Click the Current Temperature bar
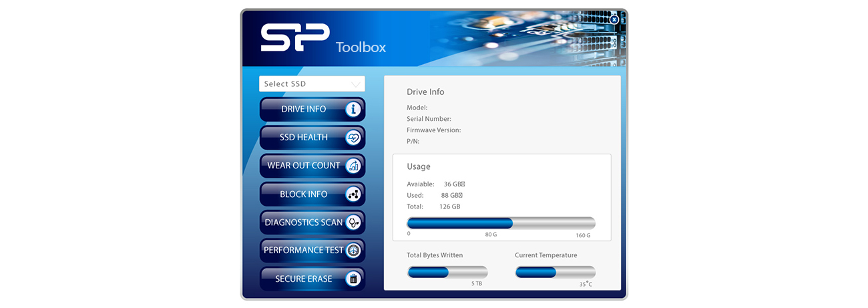This screenshot has width=868, height=308. tap(555, 272)
